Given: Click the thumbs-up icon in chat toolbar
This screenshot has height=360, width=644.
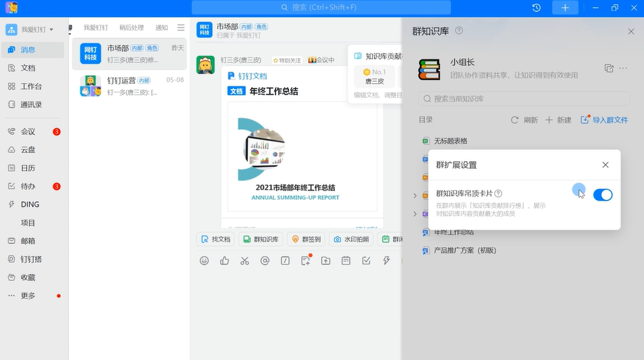Looking at the screenshot, I should [224, 261].
